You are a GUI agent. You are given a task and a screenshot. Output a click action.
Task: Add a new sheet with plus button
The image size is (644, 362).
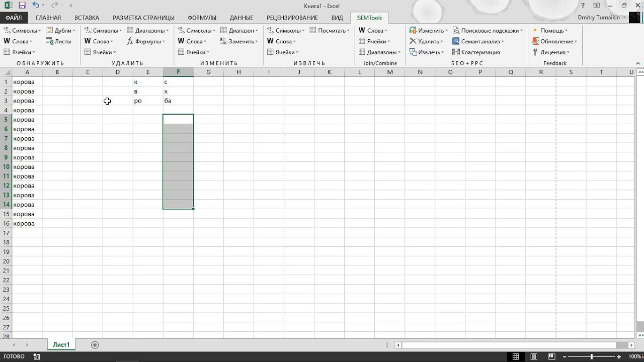[x=95, y=345]
